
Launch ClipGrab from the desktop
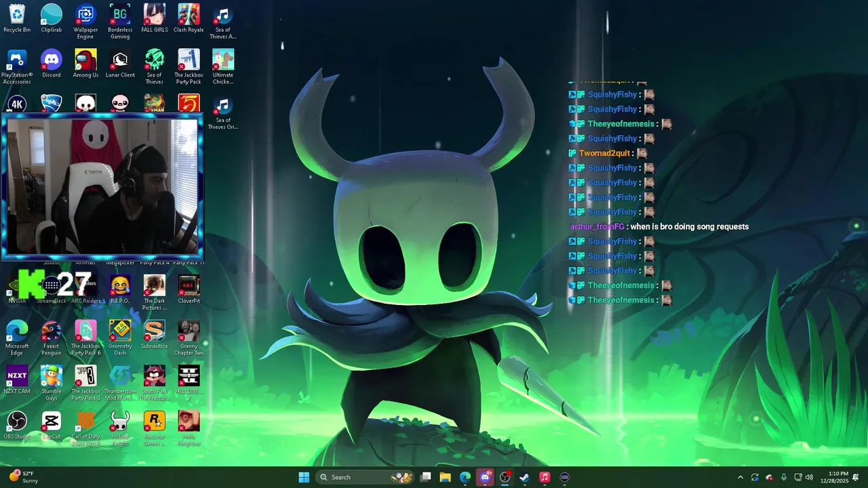coord(52,18)
